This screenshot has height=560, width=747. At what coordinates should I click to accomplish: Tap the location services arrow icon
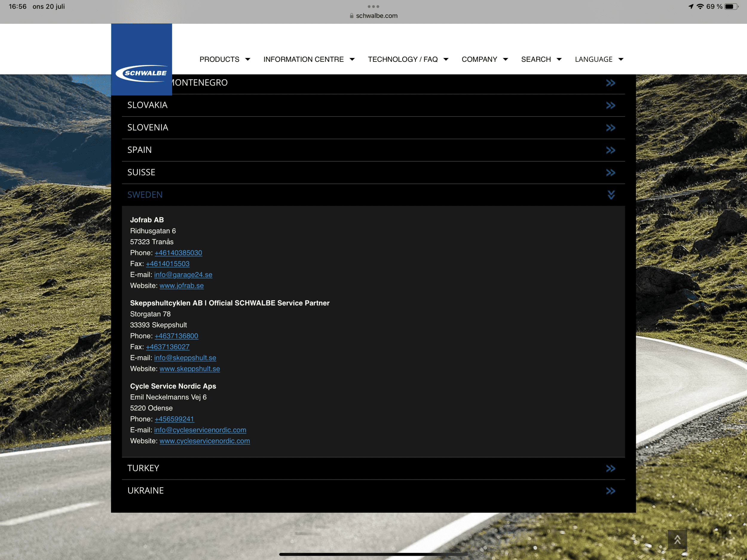pos(691,6)
